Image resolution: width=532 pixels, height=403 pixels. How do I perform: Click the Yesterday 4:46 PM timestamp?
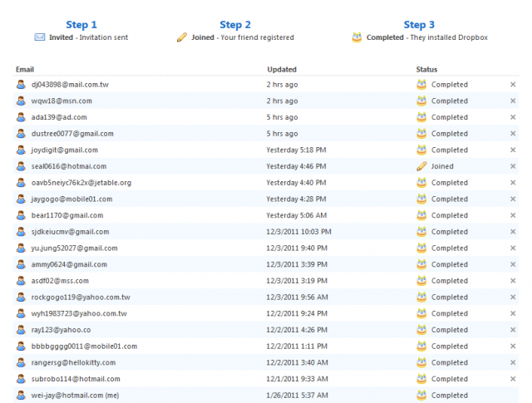[x=296, y=166]
